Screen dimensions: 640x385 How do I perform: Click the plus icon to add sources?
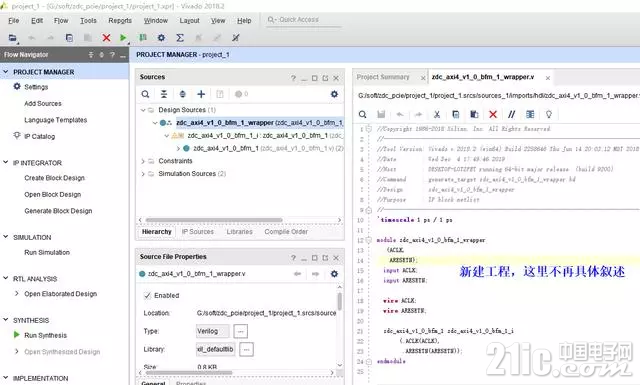pyautogui.click(x=201, y=94)
